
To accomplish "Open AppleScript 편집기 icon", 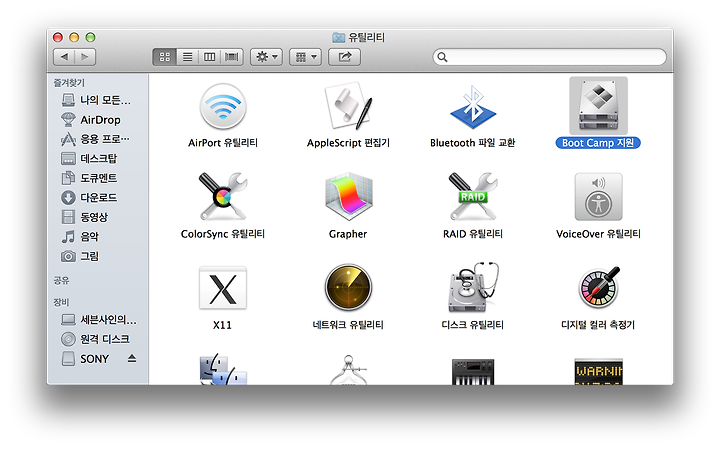I will [x=348, y=106].
